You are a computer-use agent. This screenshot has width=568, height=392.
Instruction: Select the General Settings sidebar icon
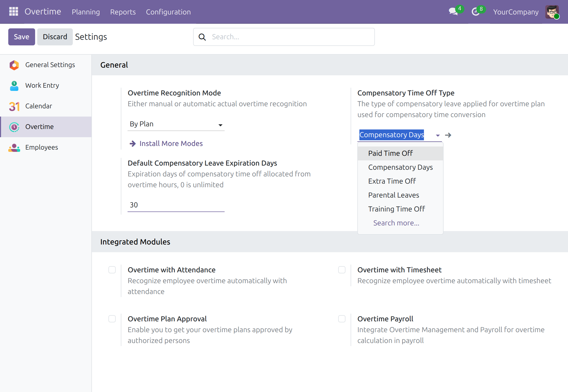(14, 65)
